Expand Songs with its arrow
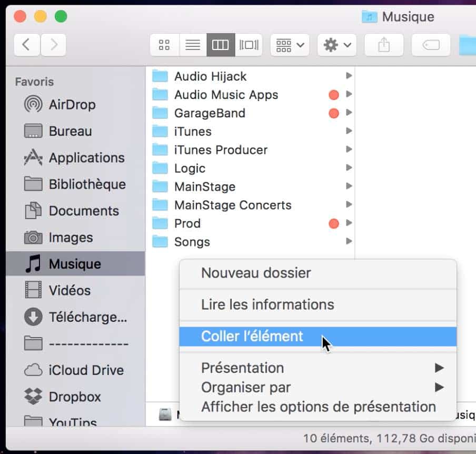This screenshot has height=454, width=476. point(349,241)
